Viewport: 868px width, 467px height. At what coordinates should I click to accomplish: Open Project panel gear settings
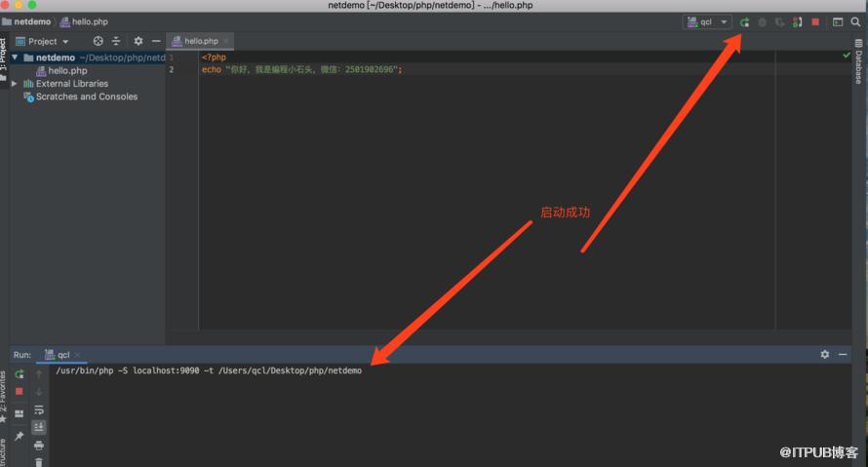pyautogui.click(x=138, y=41)
